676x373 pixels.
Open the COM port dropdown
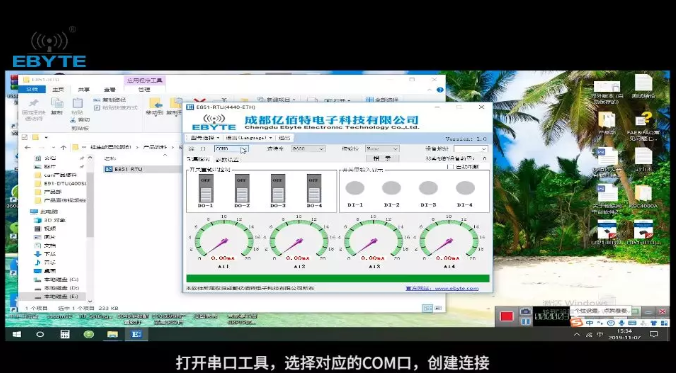(x=232, y=149)
